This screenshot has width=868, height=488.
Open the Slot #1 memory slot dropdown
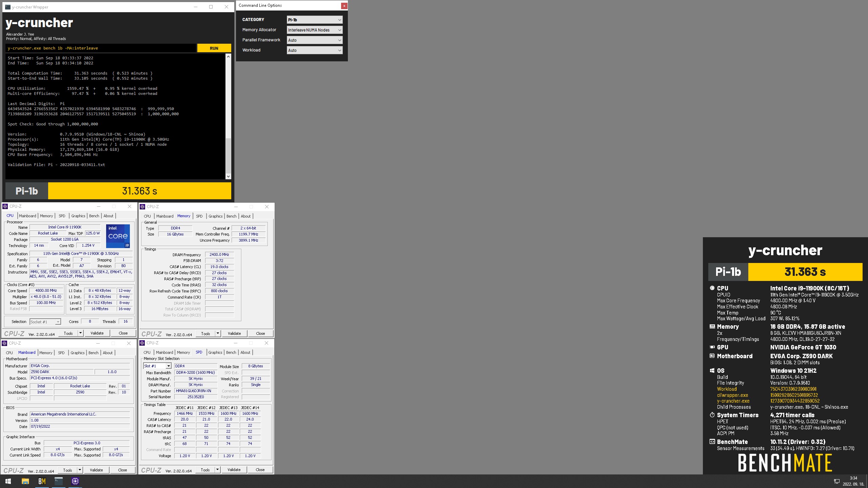pyautogui.click(x=157, y=366)
